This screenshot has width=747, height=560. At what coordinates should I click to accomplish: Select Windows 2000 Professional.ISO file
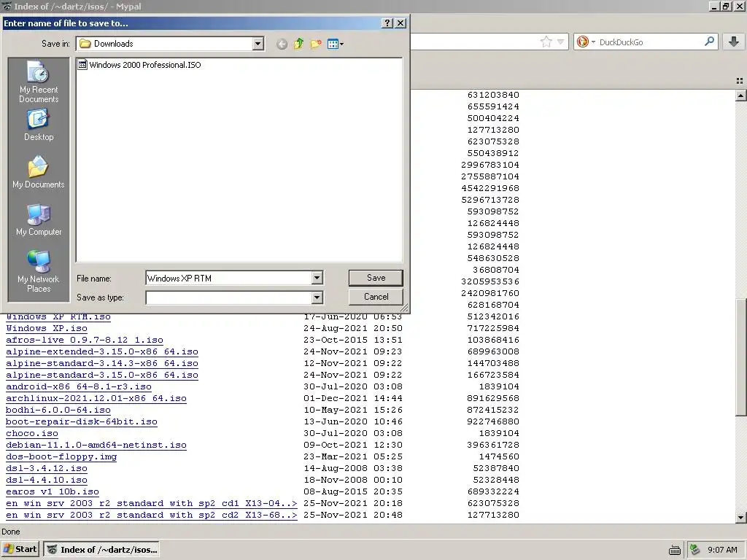click(139, 65)
